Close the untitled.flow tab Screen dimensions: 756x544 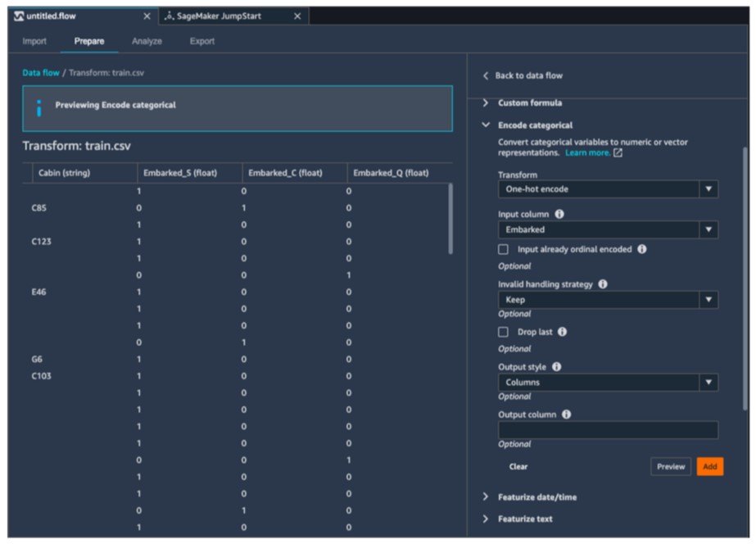pos(147,16)
